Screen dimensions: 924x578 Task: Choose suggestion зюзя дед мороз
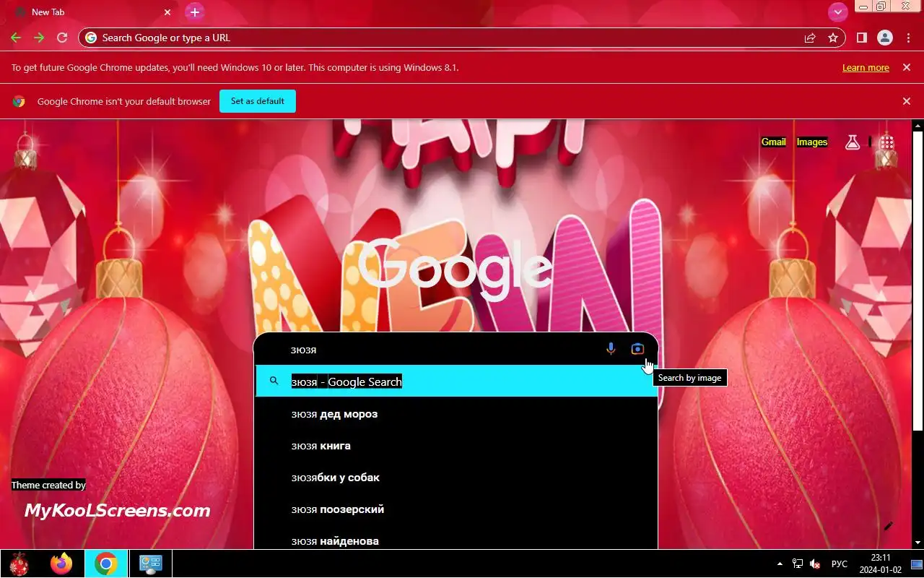click(x=456, y=414)
